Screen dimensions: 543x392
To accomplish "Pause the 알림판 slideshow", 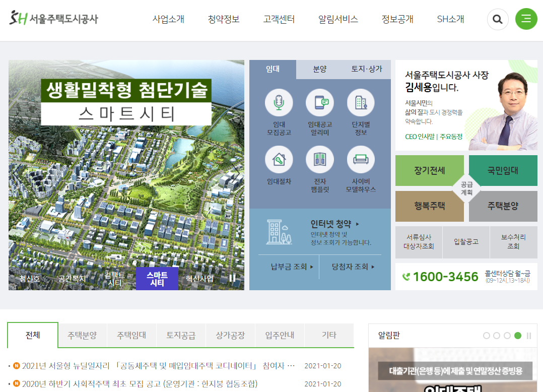I will tap(529, 336).
